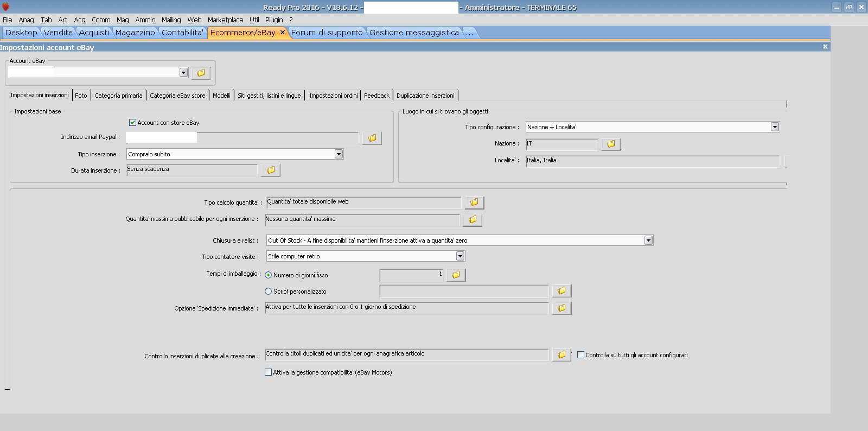Open Script personalizzato folder lookup

click(561, 290)
